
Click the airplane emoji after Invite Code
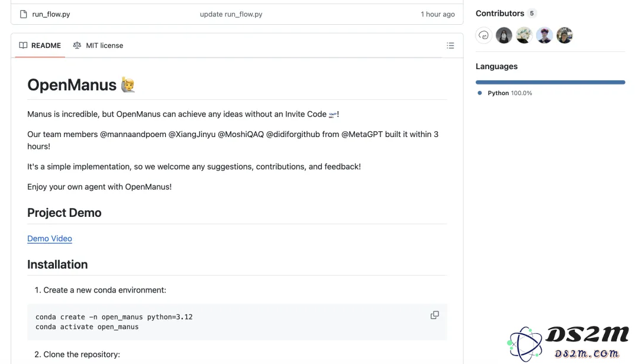pyautogui.click(x=333, y=115)
